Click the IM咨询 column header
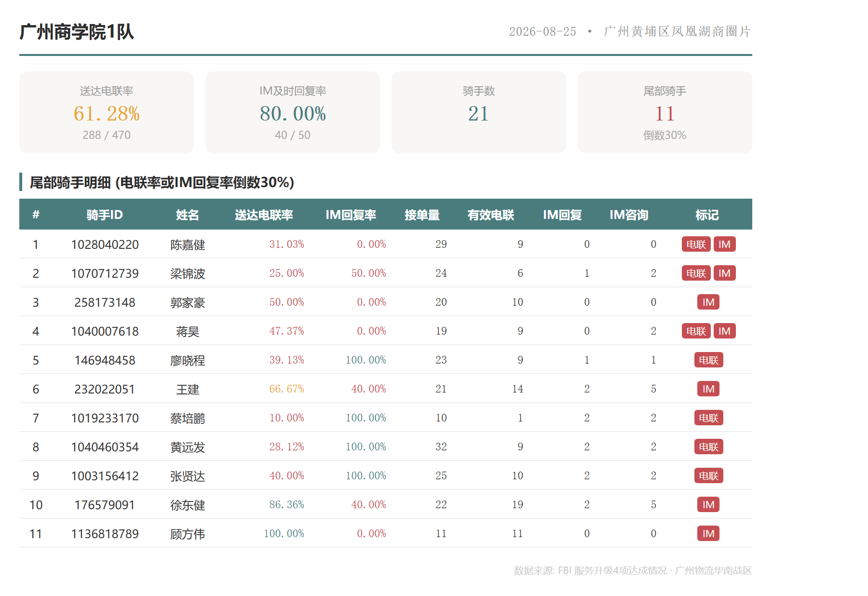868x596 pixels. [629, 215]
